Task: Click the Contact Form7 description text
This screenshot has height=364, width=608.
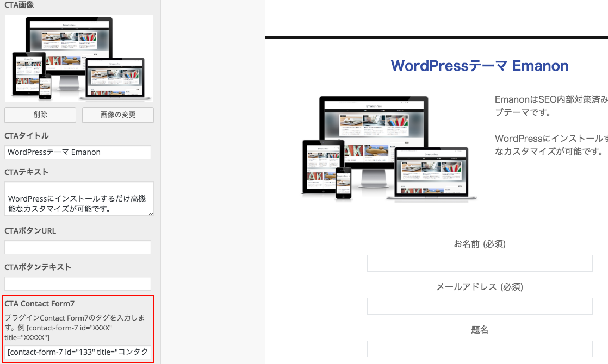Action: point(75,328)
